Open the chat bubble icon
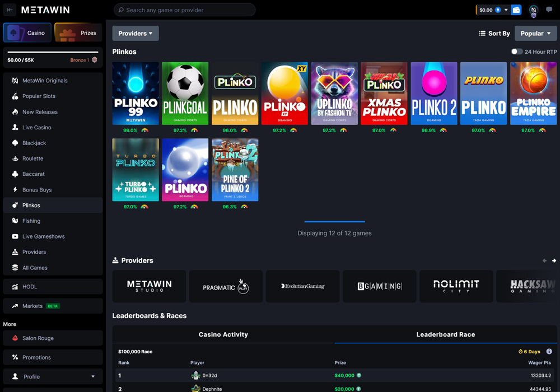The width and height of the screenshot is (560, 392). tap(549, 10)
